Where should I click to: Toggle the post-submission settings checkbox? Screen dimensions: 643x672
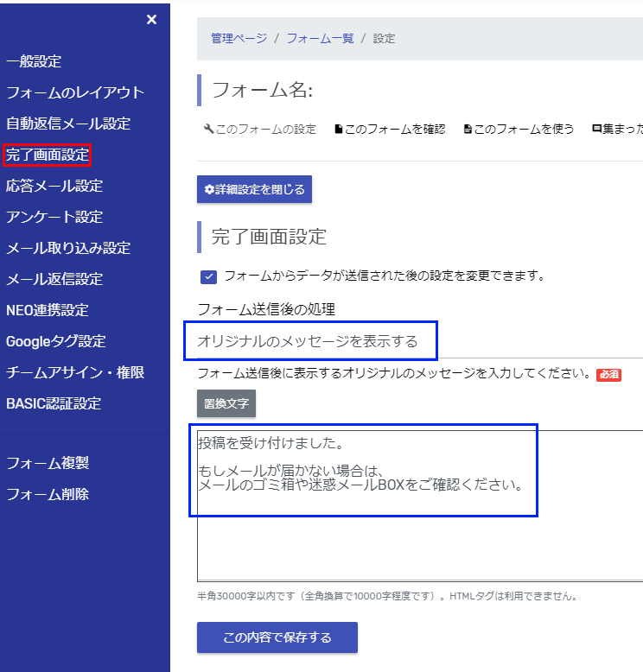point(208,277)
